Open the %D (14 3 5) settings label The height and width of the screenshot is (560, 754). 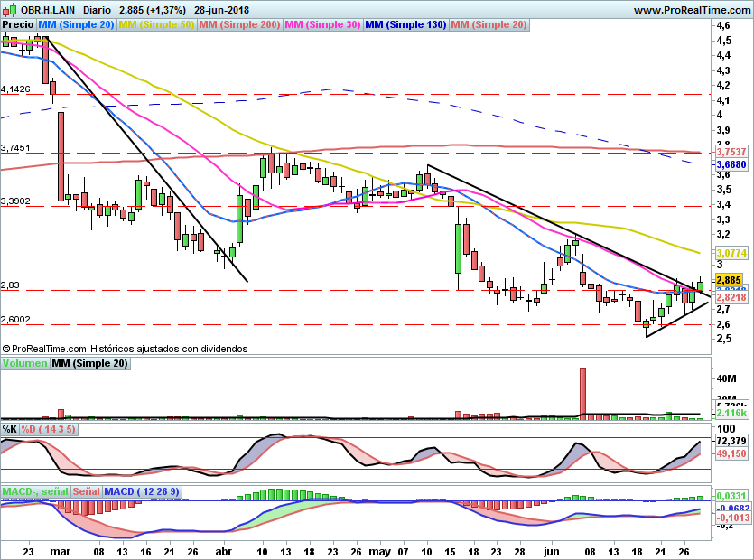click(49, 428)
